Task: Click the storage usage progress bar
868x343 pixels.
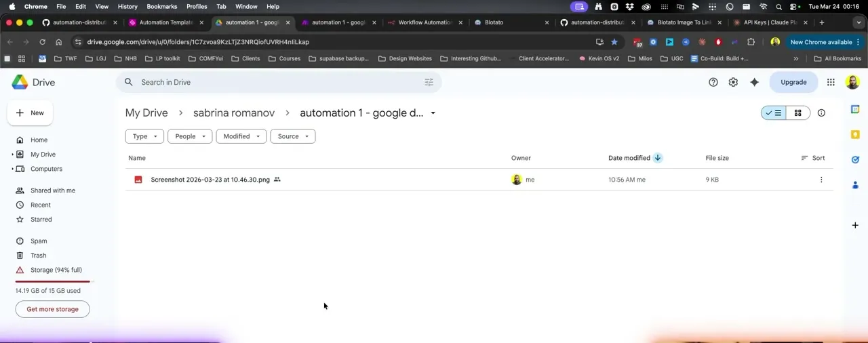Action: point(53,281)
